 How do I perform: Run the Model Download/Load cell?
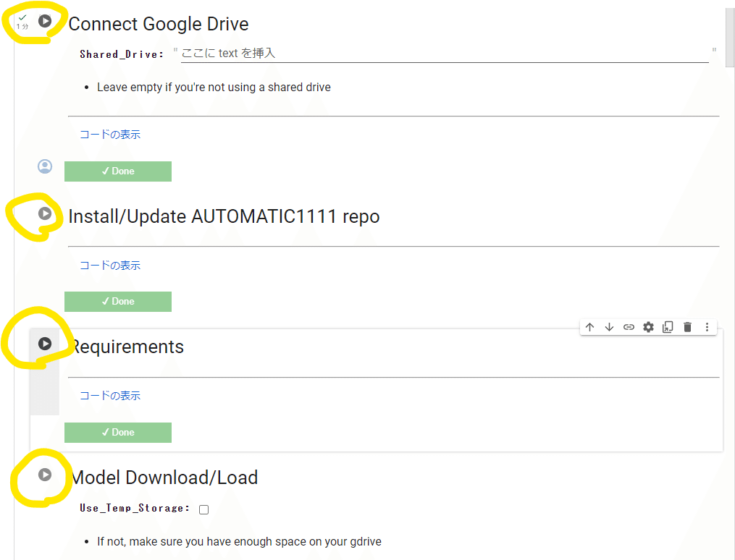[44, 475]
